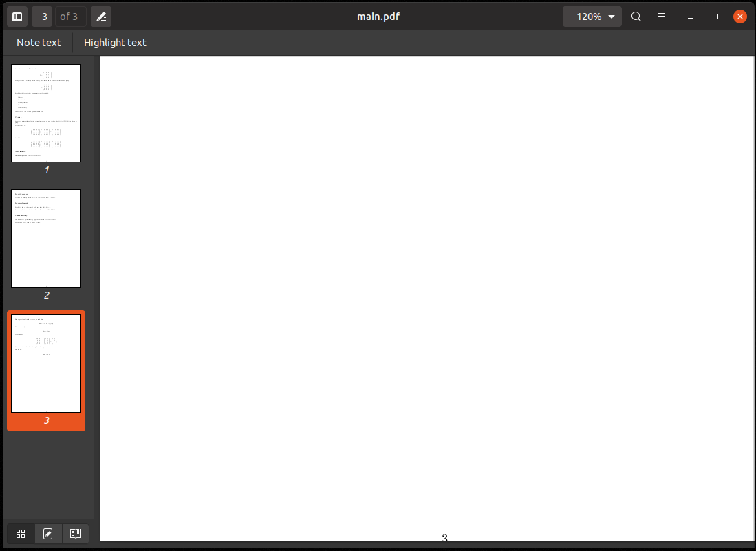Select the current page number field
Image resolution: width=756 pixels, height=551 pixels.
[x=43, y=17]
